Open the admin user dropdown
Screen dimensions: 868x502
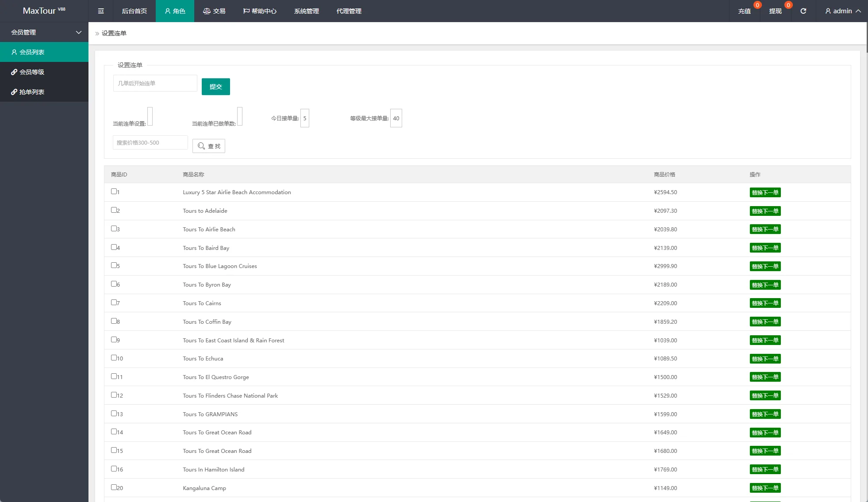[842, 11]
